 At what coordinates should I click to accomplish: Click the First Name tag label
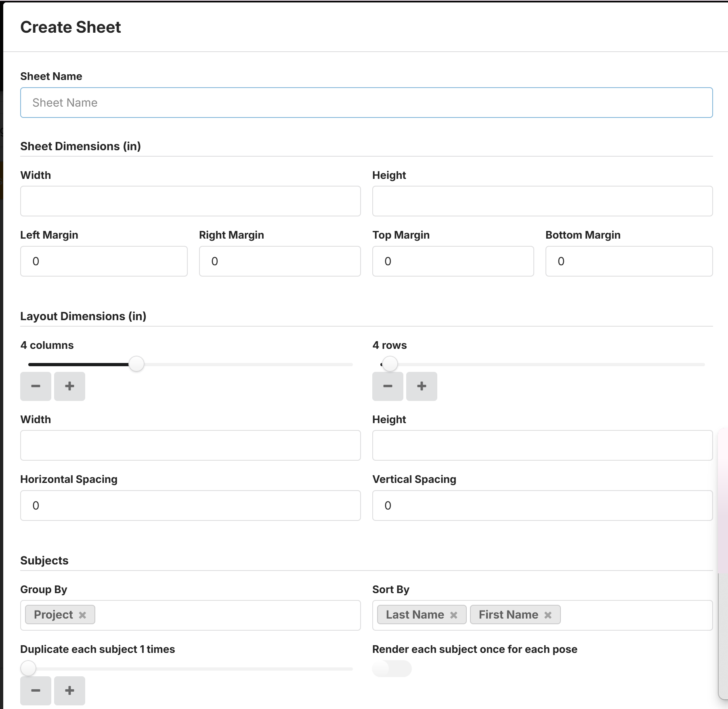[x=508, y=615]
